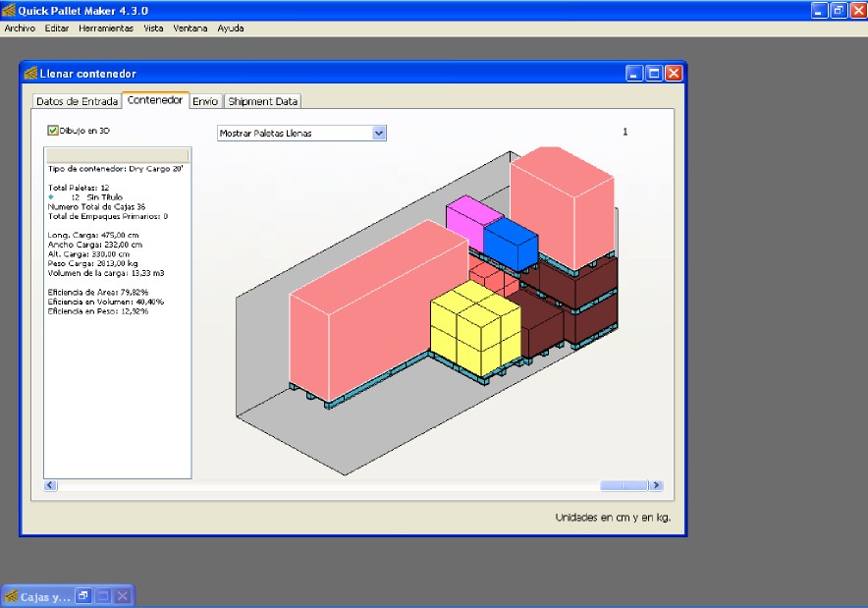Viewport: 868px width, 608px height.
Task: Open the Vista menu
Action: click(153, 28)
